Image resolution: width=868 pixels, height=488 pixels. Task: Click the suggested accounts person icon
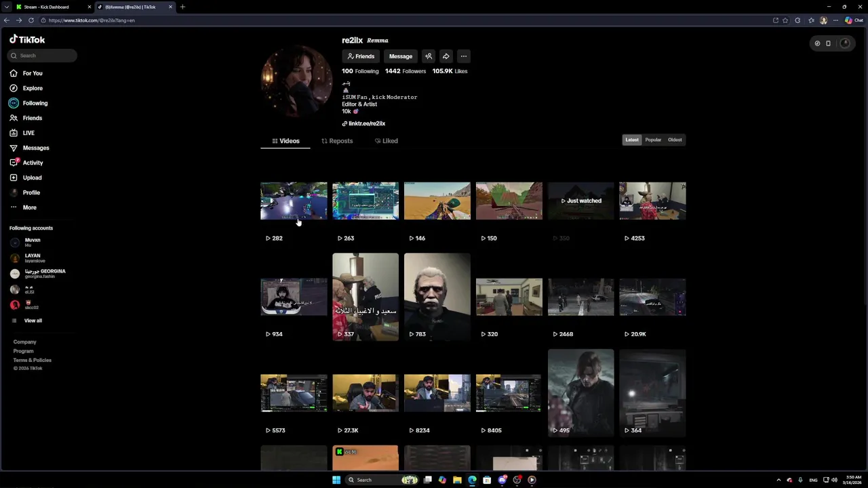(429, 56)
